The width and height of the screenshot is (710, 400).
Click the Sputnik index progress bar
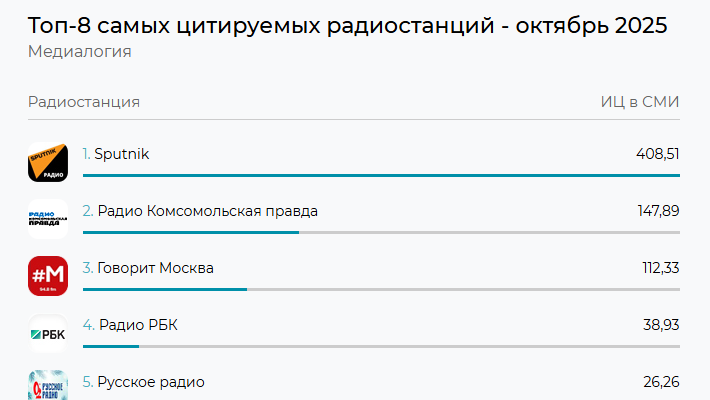[x=381, y=175]
